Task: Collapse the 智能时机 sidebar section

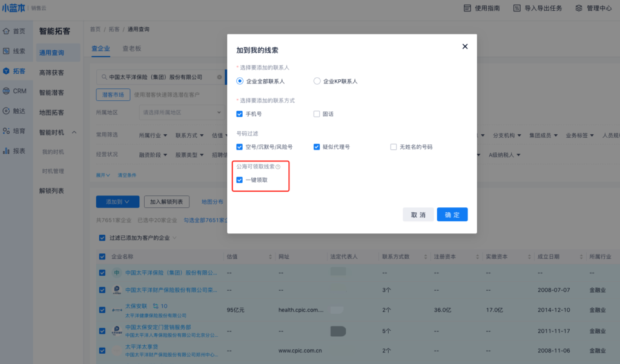Action: click(74, 132)
